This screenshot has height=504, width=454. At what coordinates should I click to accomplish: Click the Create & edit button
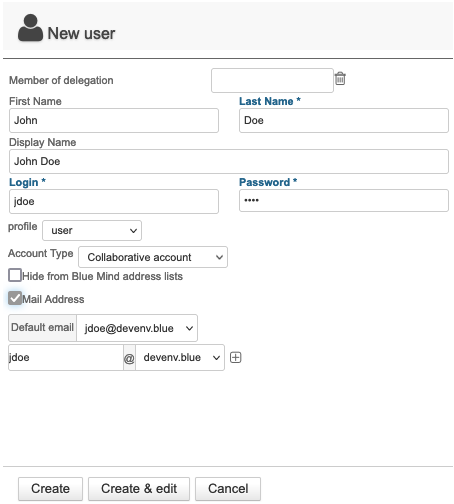pos(139,489)
